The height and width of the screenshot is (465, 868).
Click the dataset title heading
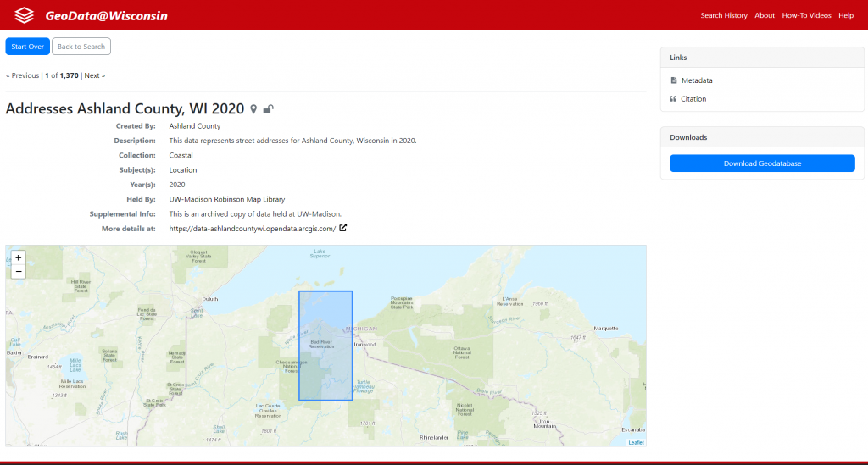pos(125,108)
